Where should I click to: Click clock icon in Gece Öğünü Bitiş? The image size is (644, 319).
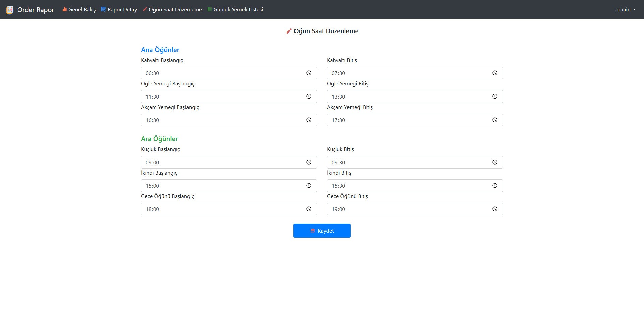click(x=495, y=209)
